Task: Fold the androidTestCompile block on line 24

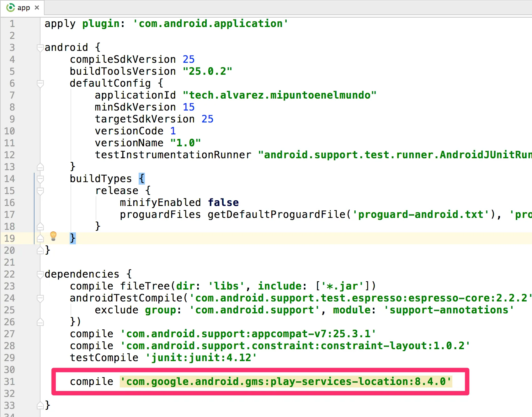Action: click(40, 299)
